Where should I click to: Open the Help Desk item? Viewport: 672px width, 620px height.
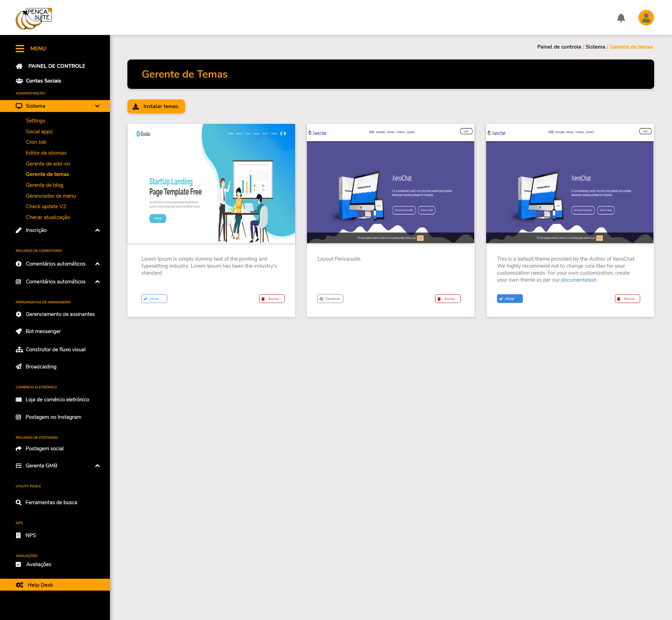click(40, 585)
